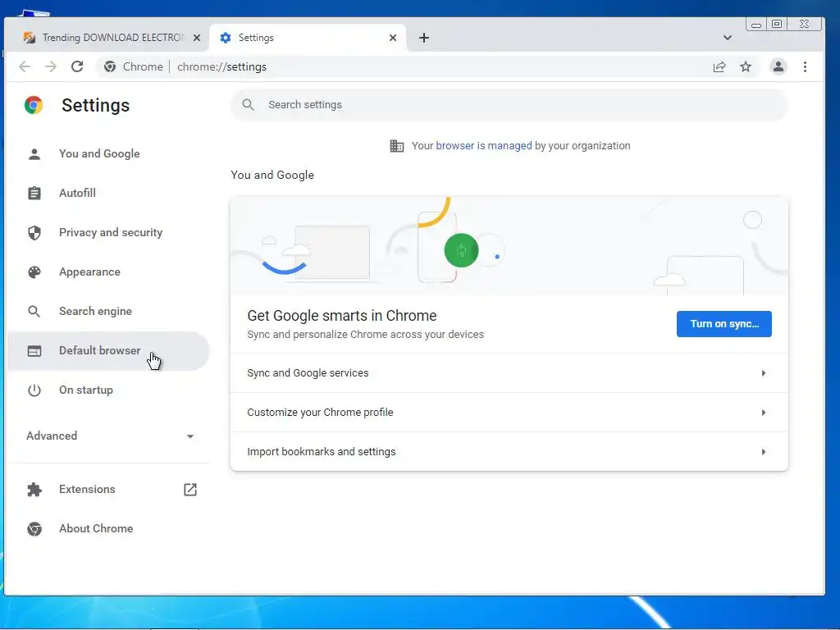Open On startup settings
Image resolution: width=840 pixels, height=630 pixels.
point(108,390)
